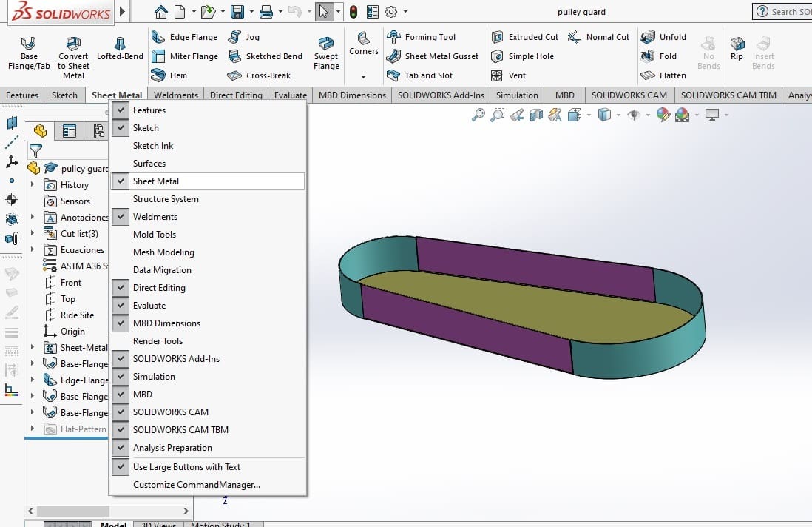812x527 pixels.
Task: Click the Extruded Cut tool
Action: click(524, 37)
